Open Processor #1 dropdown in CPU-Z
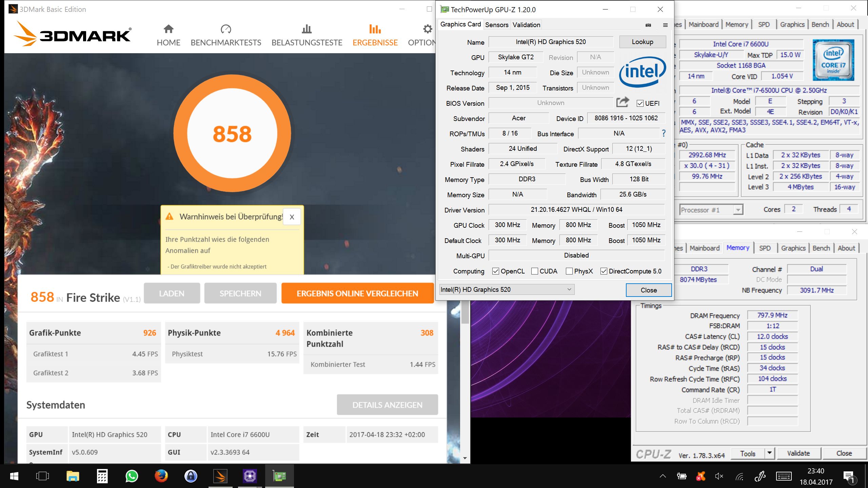The width and height of the screenshot is (868, 488). tap(711, 210)
